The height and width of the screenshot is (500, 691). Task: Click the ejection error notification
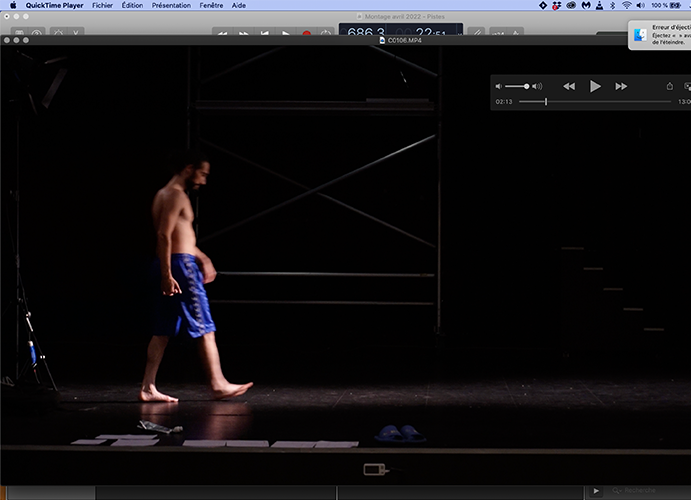tap(660, 35)
